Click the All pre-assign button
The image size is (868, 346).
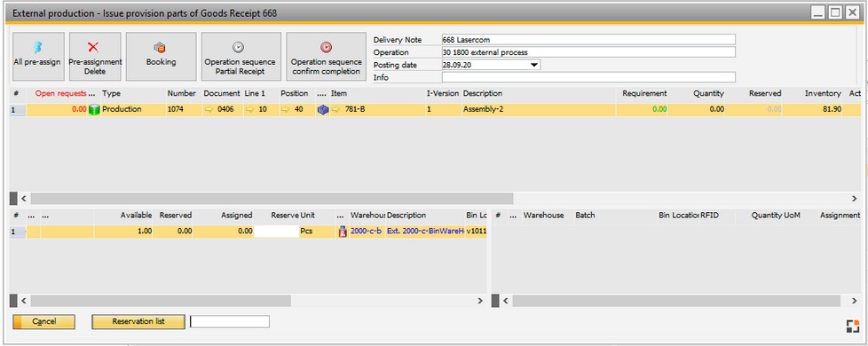tap(38, 57)
